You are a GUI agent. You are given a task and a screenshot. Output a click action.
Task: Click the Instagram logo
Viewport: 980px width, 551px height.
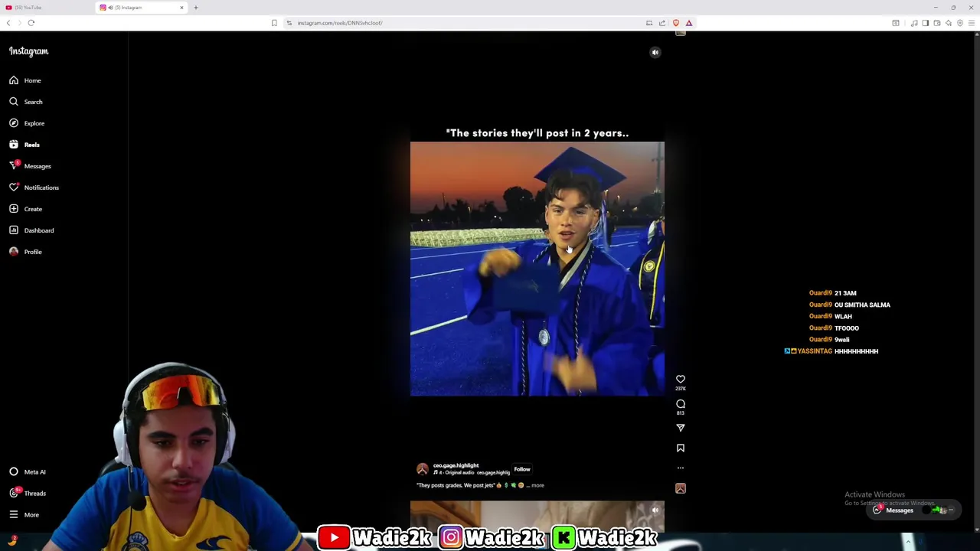(28, 51)
